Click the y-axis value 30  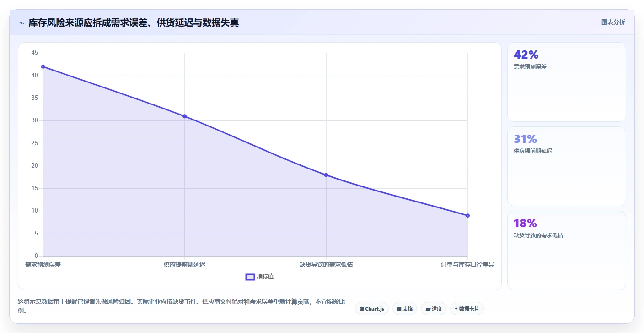coord(35,120)
